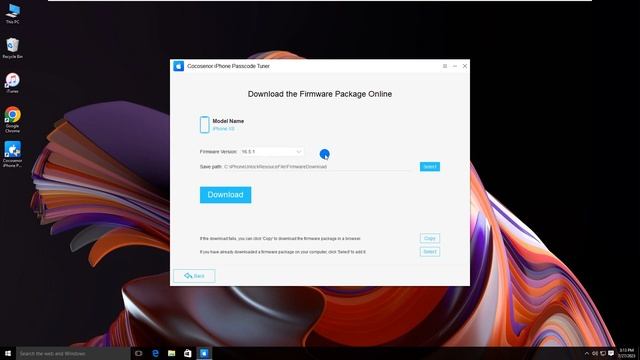Screen dimensions: 640x360
Task: Open iTunes desktop shortcut
Action: (x=12, y=83)
